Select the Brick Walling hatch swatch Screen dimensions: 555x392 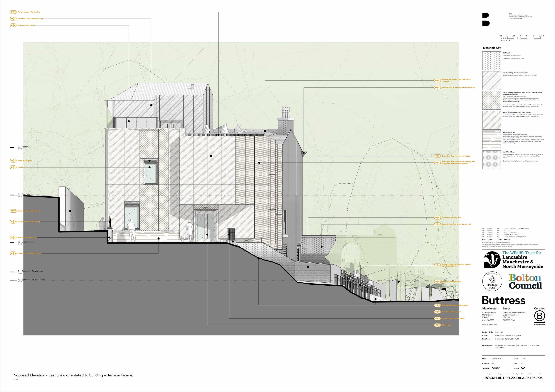[x=491, y=61]
